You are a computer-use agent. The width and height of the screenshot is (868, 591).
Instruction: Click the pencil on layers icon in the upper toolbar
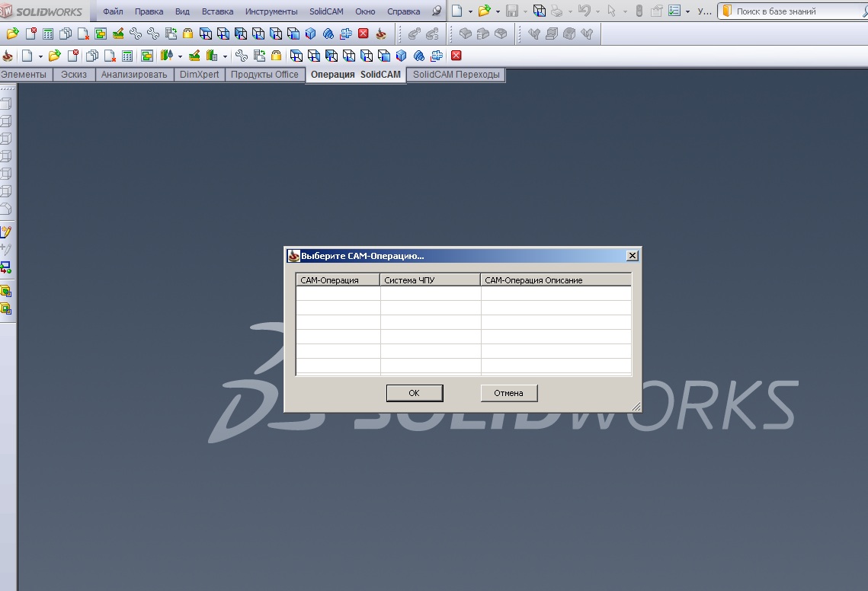118,34
